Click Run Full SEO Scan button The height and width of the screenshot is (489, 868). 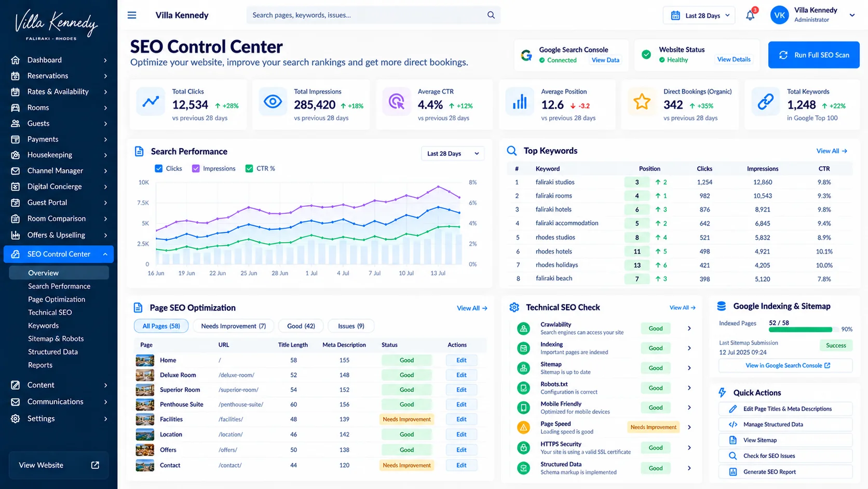tap(813, 55)
